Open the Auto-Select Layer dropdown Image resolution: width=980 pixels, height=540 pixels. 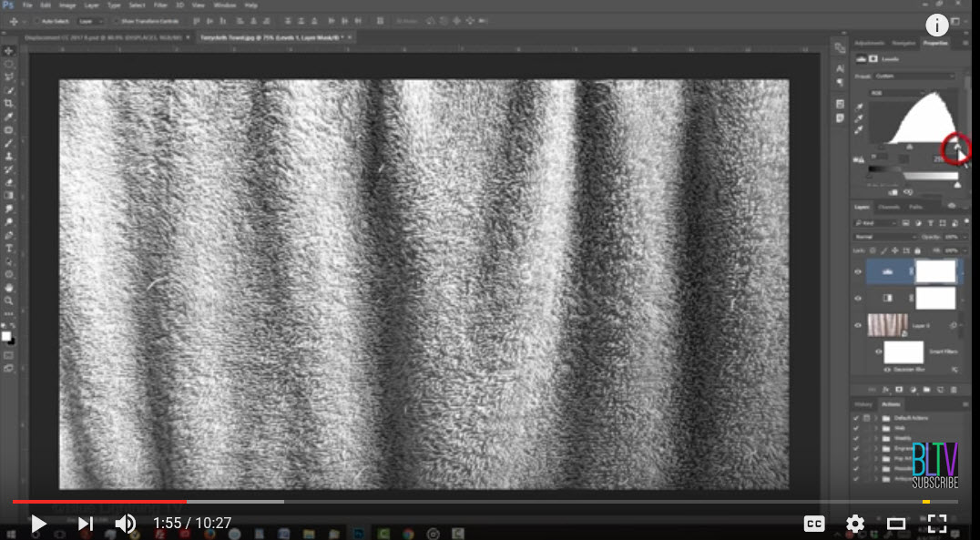[x=92, y=21]
